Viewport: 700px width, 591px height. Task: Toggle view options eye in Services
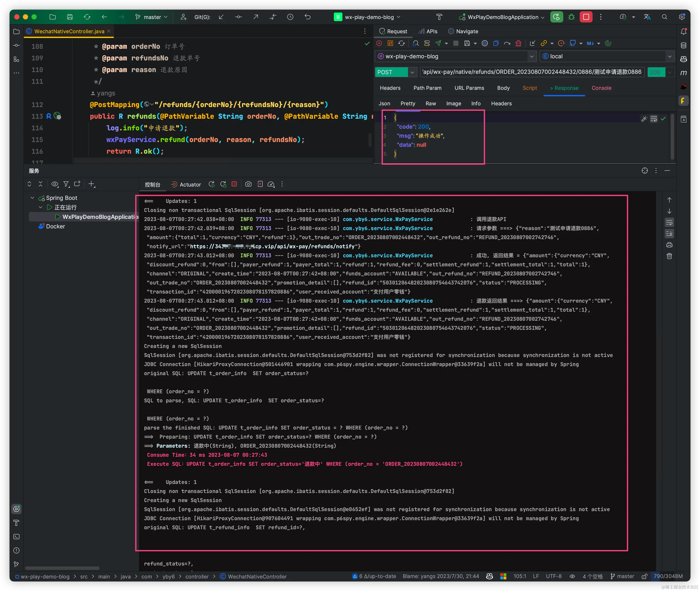coord(55,184)
